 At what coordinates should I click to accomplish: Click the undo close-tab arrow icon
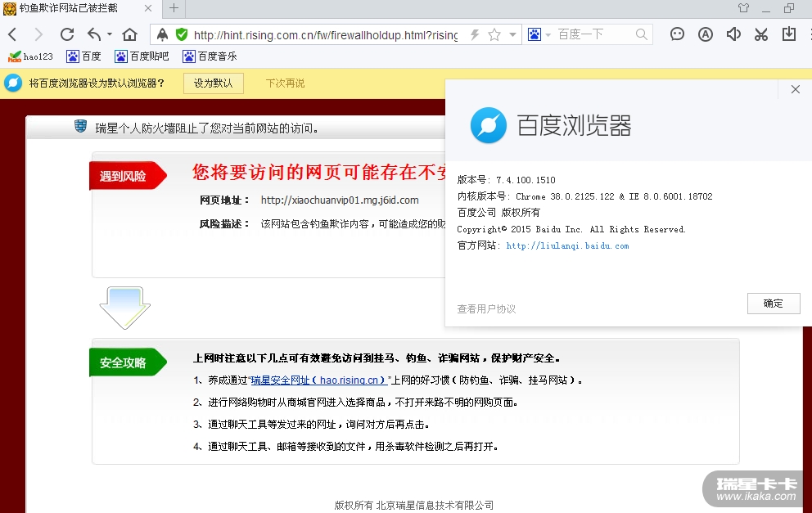coord(94,34)
